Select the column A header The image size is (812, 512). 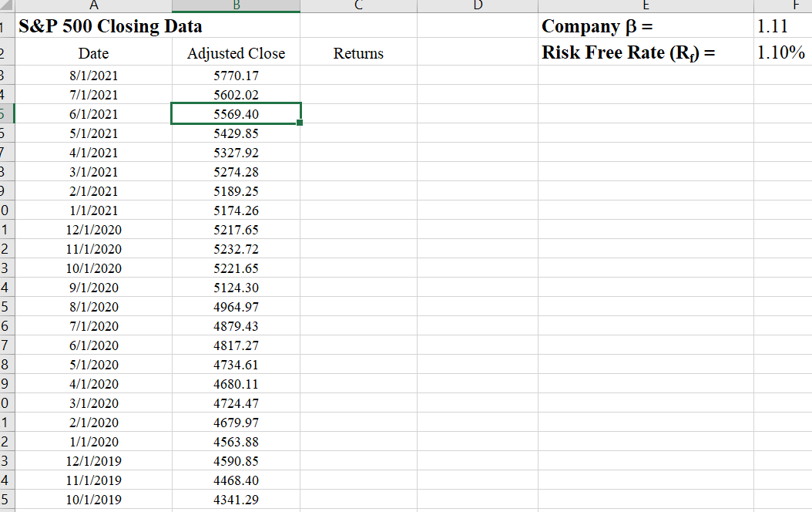coord(94,5)
